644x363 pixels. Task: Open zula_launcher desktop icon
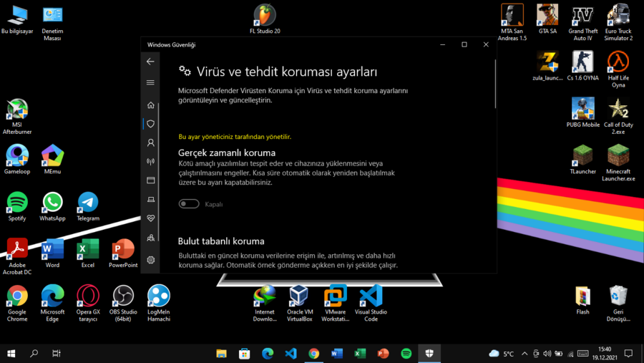point(547,66)
